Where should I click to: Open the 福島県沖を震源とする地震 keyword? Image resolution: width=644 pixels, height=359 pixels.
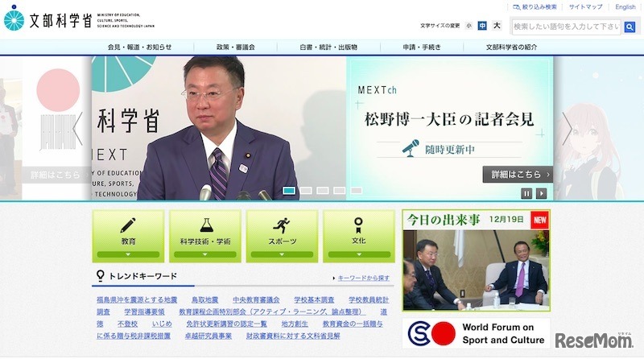137,300
